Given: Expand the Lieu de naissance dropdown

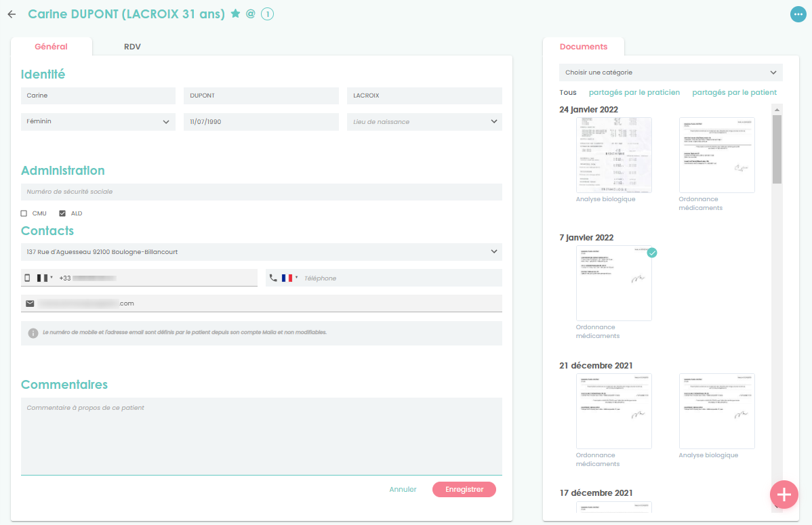Looking at the screenshot, I should click(x=424, y=122).
